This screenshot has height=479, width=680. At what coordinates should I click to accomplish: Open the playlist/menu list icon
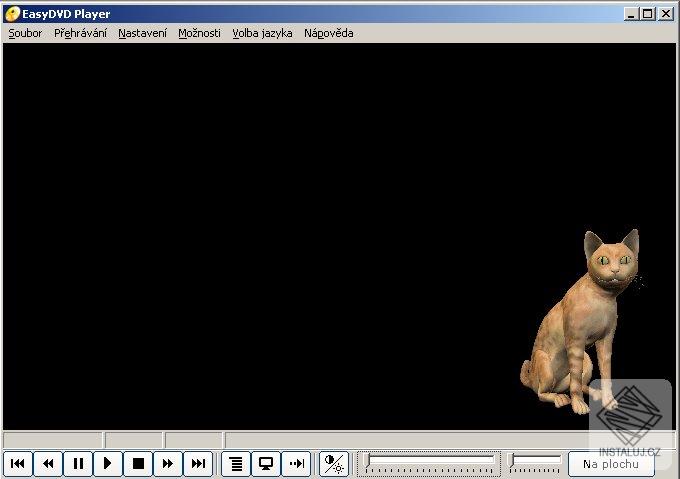[x=236, y=463]
